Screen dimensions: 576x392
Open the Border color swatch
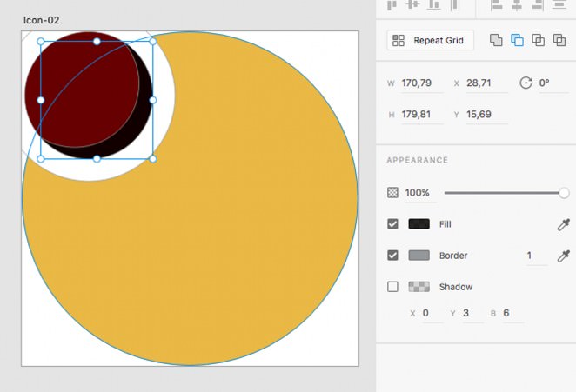coord(419,255)
